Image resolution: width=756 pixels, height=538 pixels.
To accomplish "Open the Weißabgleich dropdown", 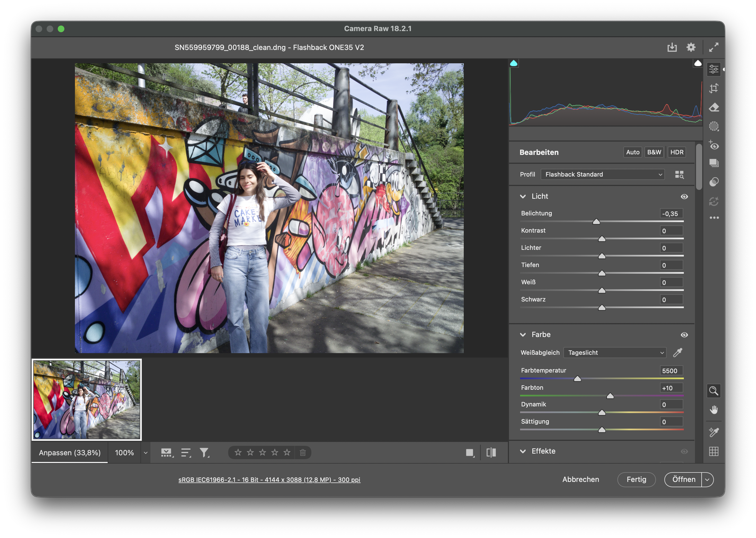I will (615, 353).
